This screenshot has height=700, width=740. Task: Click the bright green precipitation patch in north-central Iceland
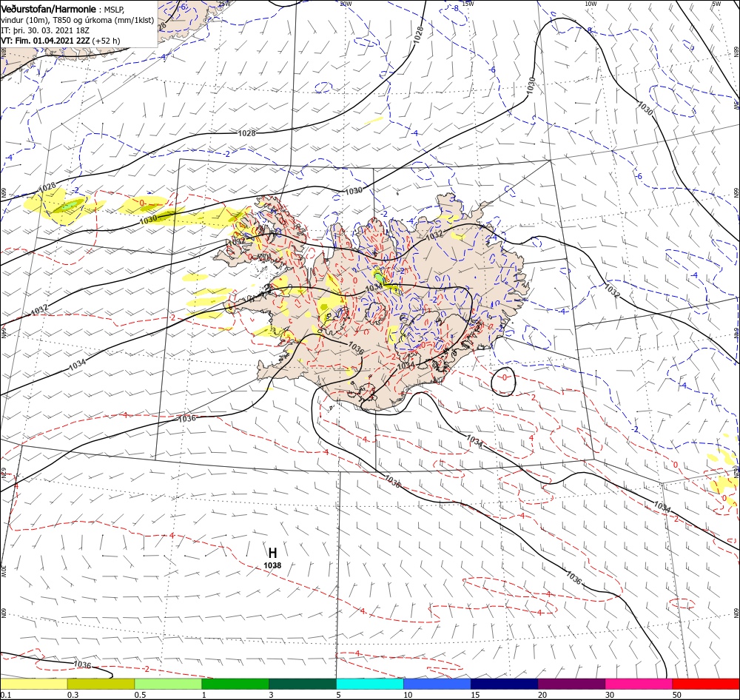coord(378,276)
